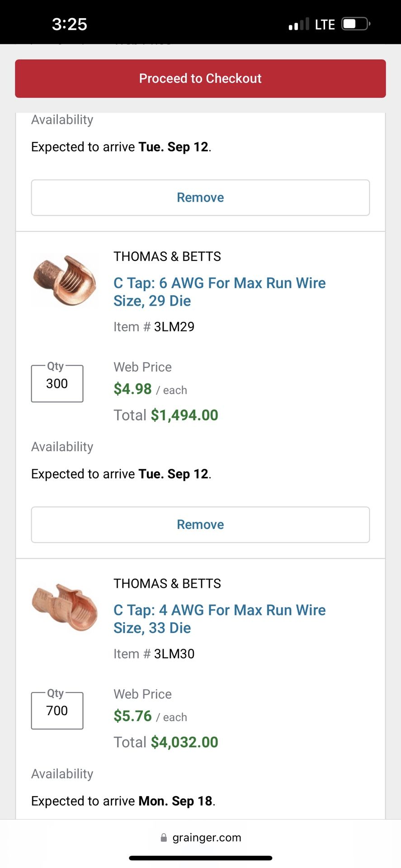
Task: Open the C Tap 6 AWG product page
Action: [219, 292]
